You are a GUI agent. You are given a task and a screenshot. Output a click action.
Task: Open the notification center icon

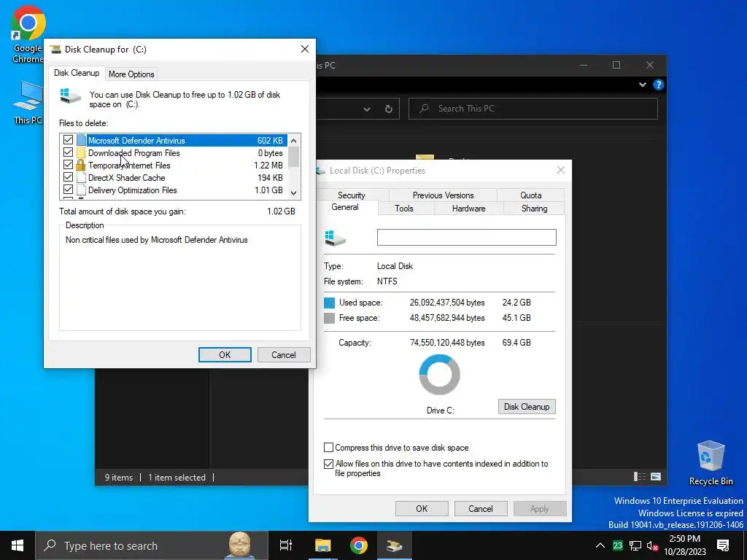tap(723, 545)
